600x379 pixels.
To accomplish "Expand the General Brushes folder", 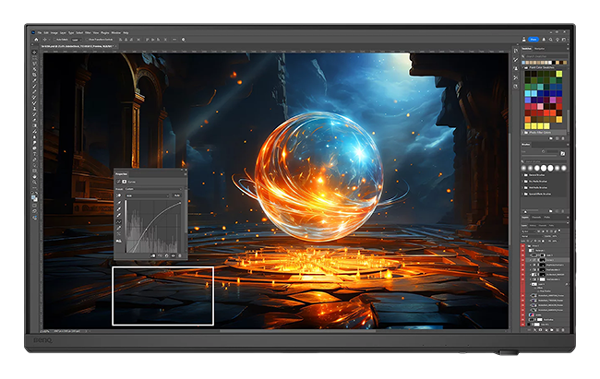I will [522, 175].
